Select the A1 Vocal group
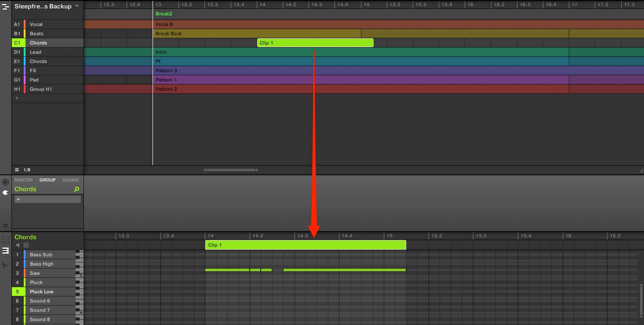Viewport: 644px width, 325px height. click(48, 24)
